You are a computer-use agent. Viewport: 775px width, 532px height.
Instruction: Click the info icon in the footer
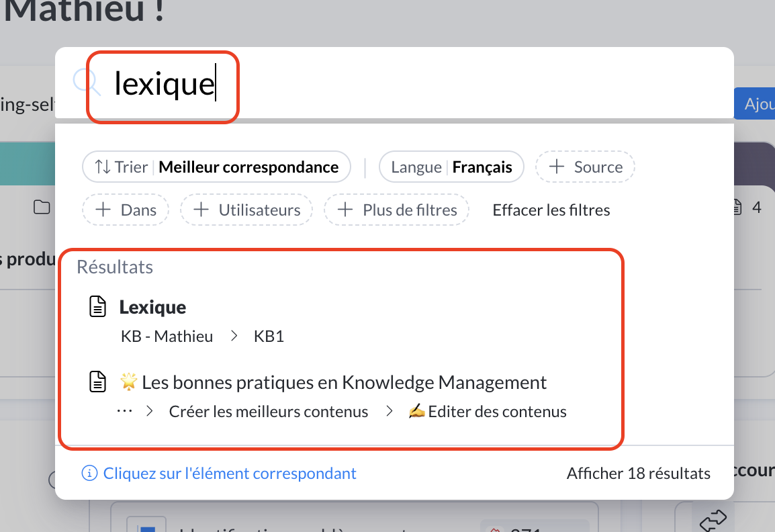tap(89, 474)
